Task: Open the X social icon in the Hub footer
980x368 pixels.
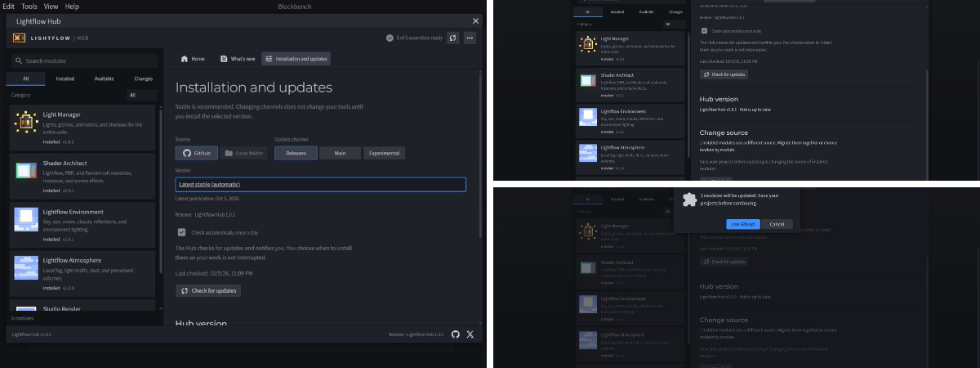Action: [470, 334]
